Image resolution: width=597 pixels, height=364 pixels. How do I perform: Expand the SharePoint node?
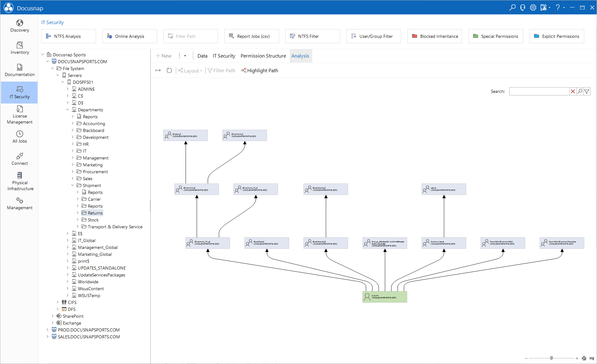click(x=53, y=316)
